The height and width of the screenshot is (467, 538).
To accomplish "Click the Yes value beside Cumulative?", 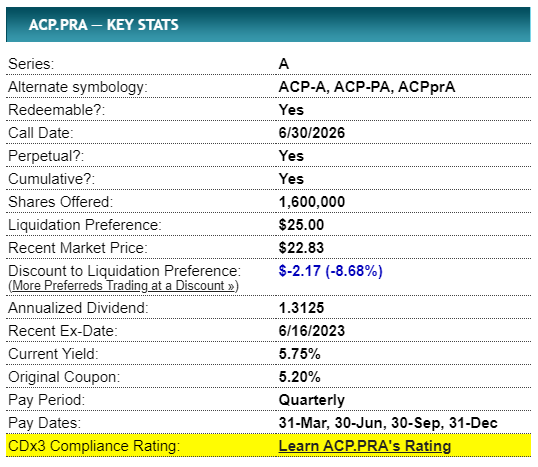I will pyautogui.click(x=291, y=179).
